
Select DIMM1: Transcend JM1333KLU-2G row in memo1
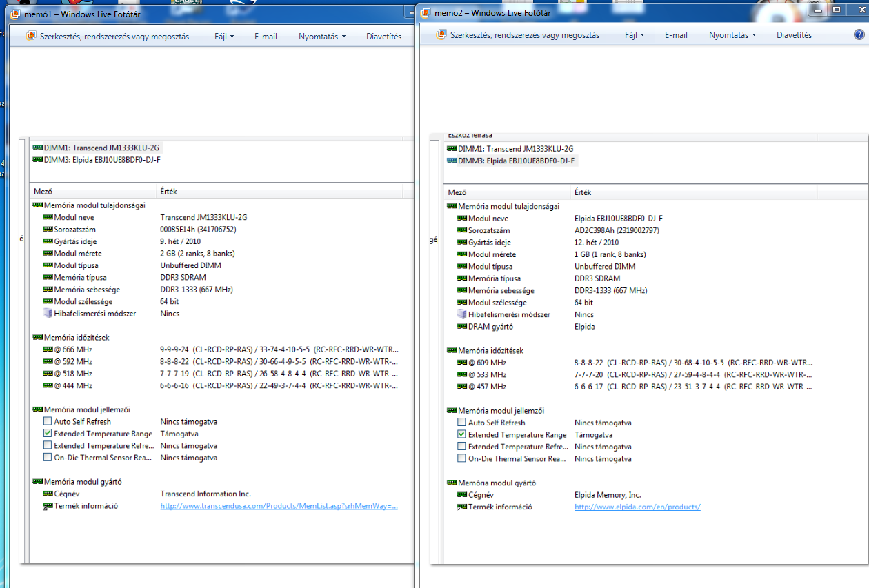(x=97, y=148)
